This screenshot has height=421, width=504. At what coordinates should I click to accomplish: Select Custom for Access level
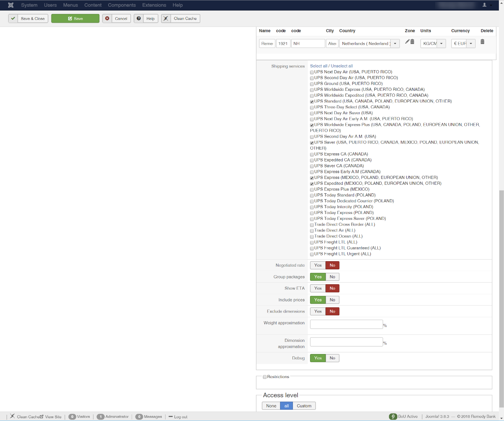pyautogui.click(x=304, y=406)
